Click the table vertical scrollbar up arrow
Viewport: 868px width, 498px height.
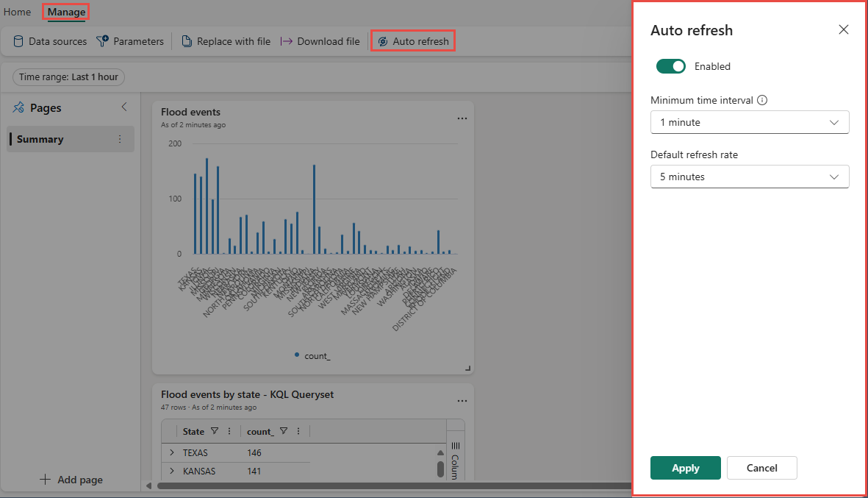(x=441, y=452)
